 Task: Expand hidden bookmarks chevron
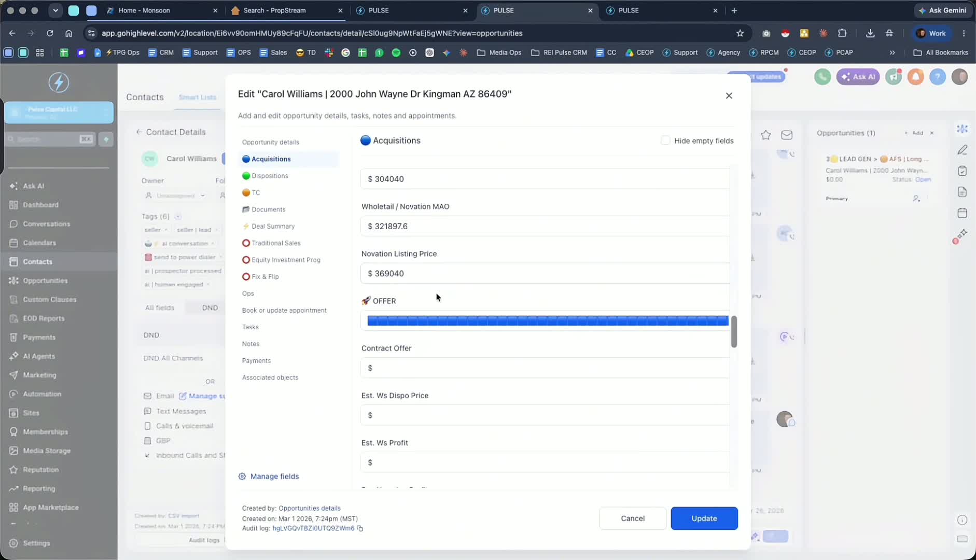click(892, 52)
